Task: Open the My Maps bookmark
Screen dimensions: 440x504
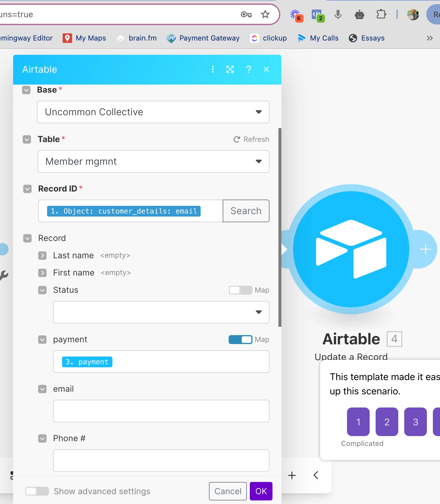Action: coord(84,38)
